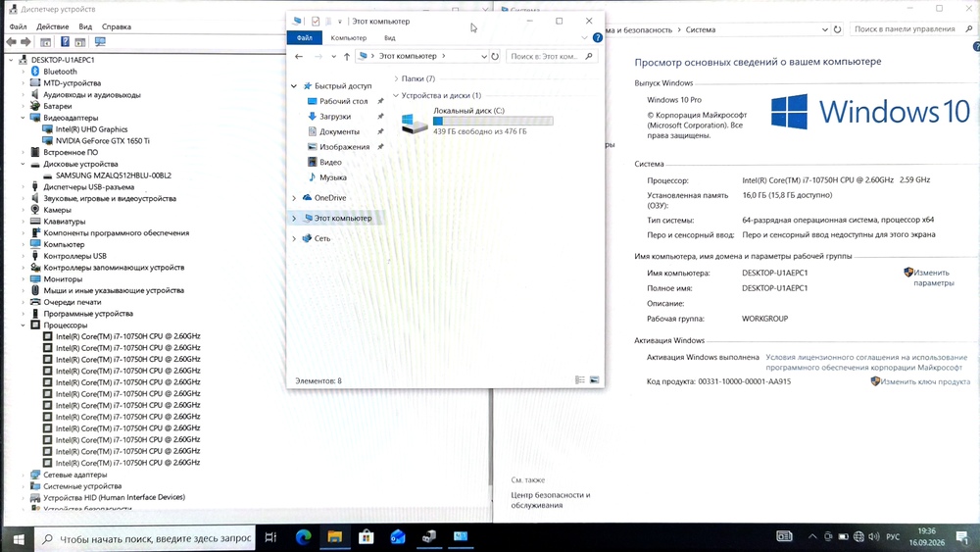Select Bluetooth device category
The width and height of the screenshot is (980, 552).
[x=60, y=72]
